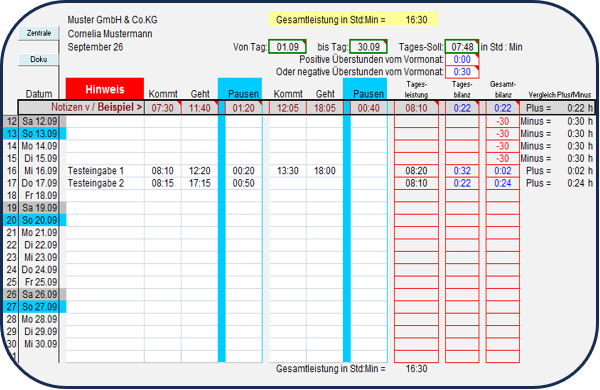Click example second Geht time 18:05
600x390 pixels.
325,108
